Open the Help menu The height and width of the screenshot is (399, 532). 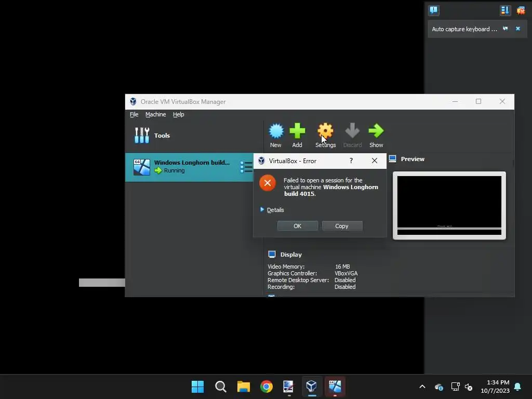tap(179, 114)
